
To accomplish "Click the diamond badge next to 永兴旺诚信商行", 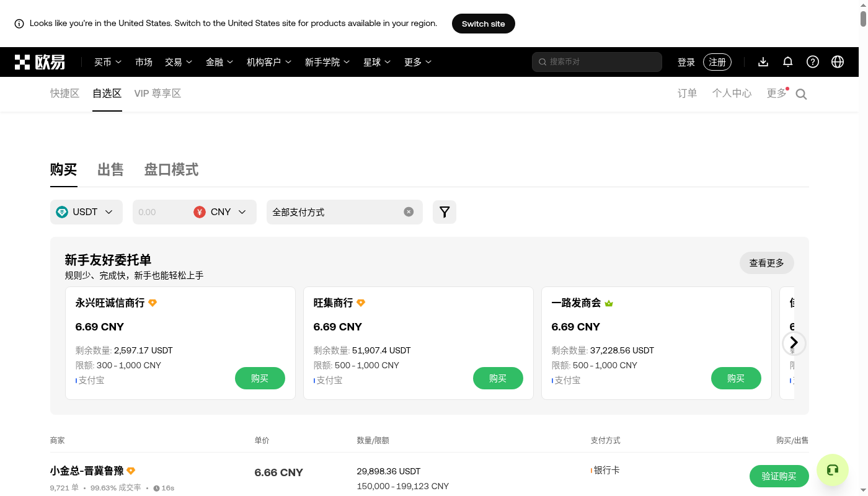I will click(153, 303).
